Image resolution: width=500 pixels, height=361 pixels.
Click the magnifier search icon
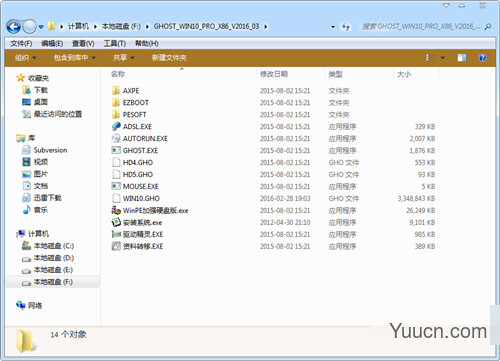[487, 27]
